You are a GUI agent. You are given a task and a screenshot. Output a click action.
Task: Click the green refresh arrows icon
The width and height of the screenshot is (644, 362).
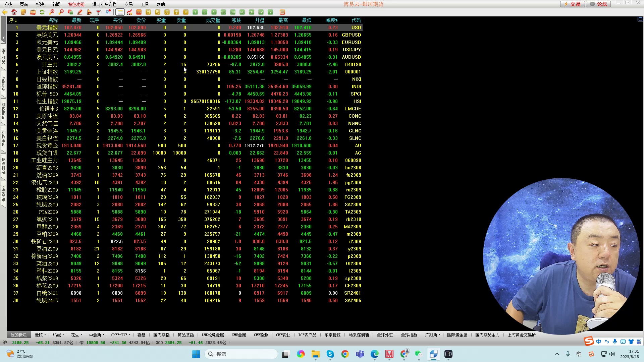[42, 12]
